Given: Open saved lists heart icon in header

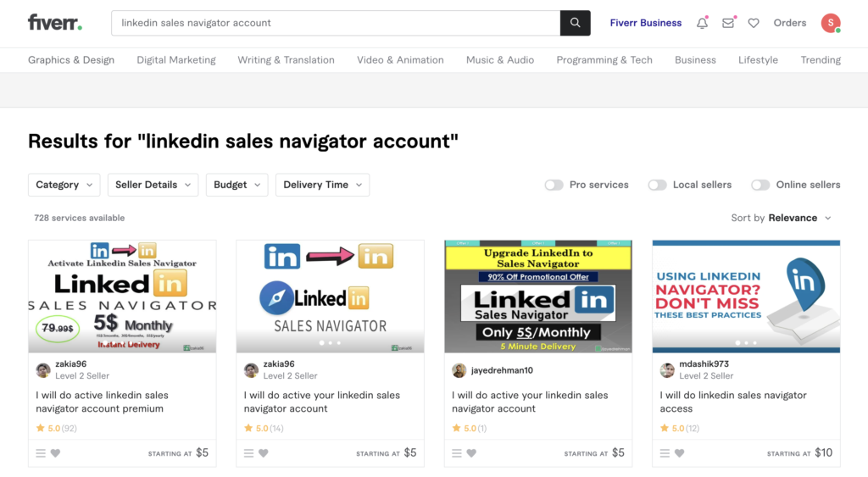Looking at the screenshot, I should point(754,23).
